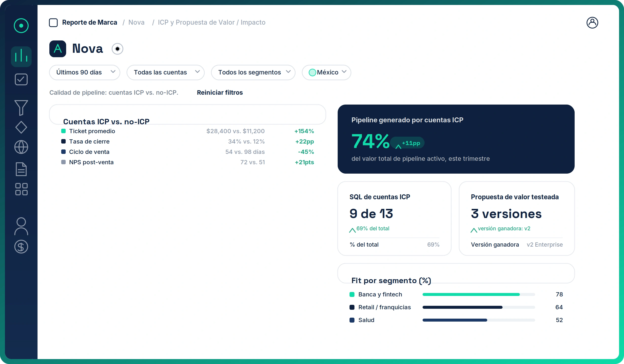Open the checkmark tasks sidebar icon

coord(21,79)
